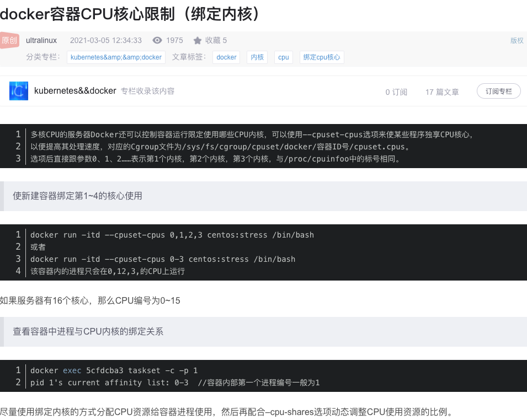The width and height of the screenshot is (527, 420).
Task: Click the 分类专栏 label
Action: pyautogui.click(x=43, y=57)
